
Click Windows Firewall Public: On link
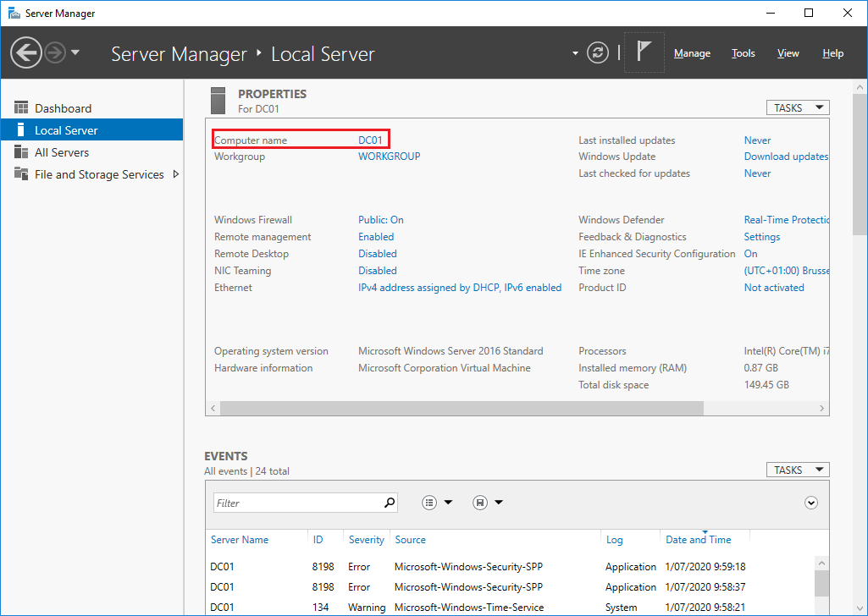click(x=381, y=219)
